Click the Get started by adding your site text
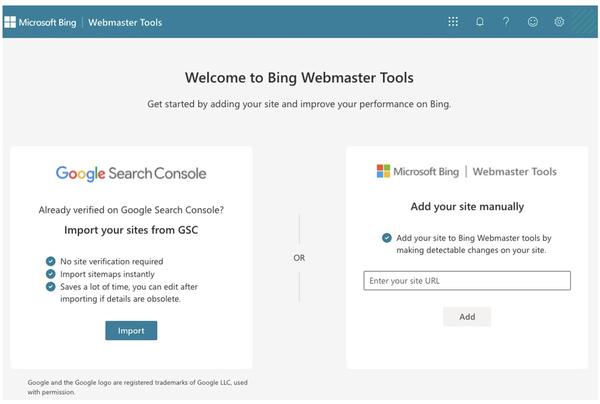 (x=299, y=104)
